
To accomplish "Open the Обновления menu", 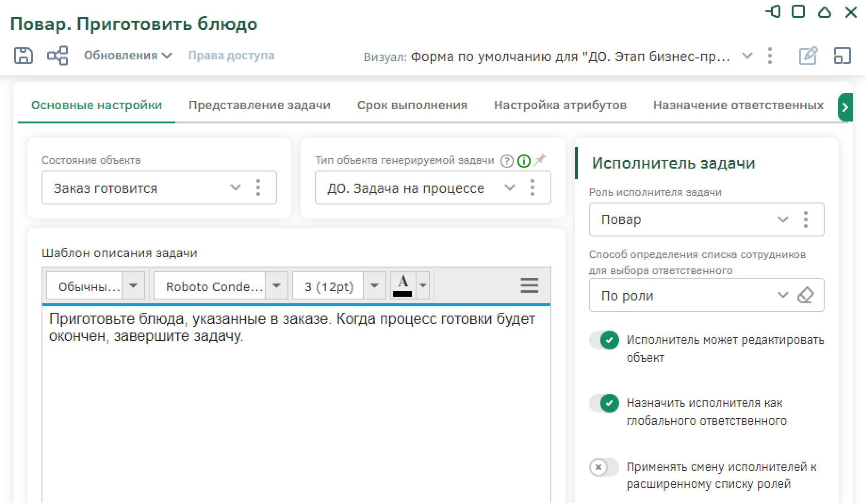I will [x=128, y=56].
